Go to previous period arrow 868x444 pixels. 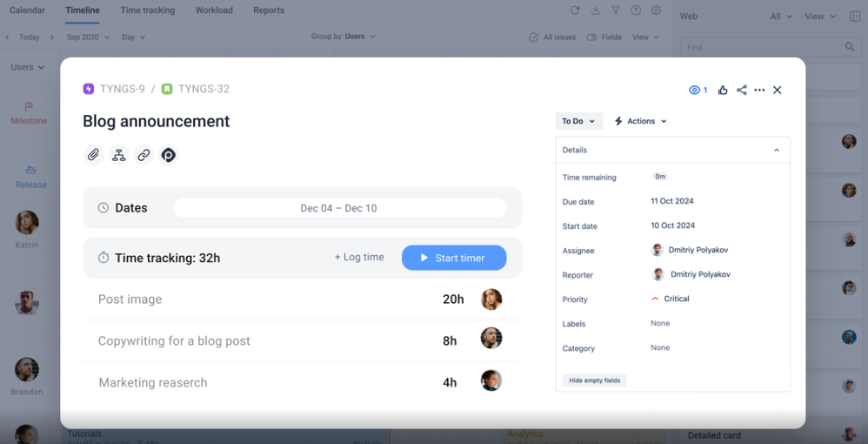click(7, 37)
